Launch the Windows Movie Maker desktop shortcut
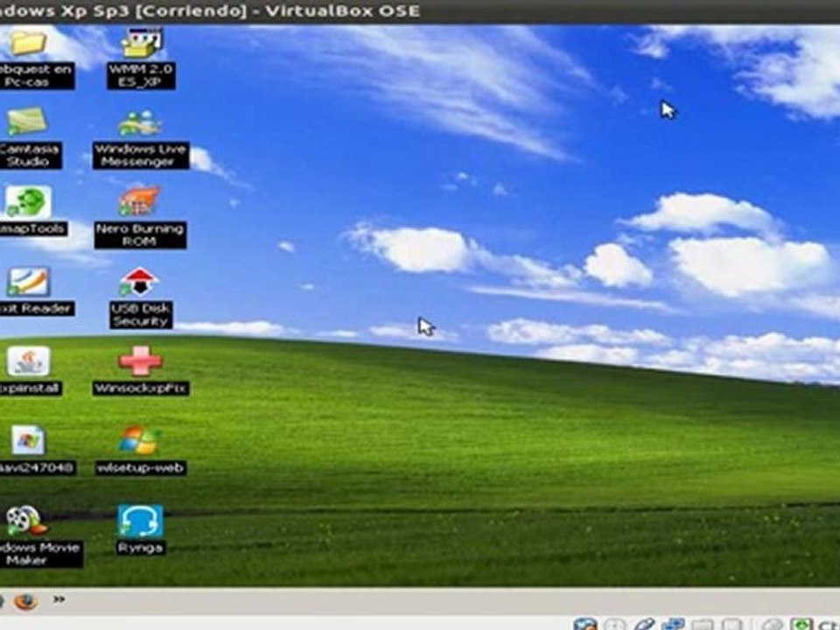Screen dimensions: 840x630 click(25, 520)
